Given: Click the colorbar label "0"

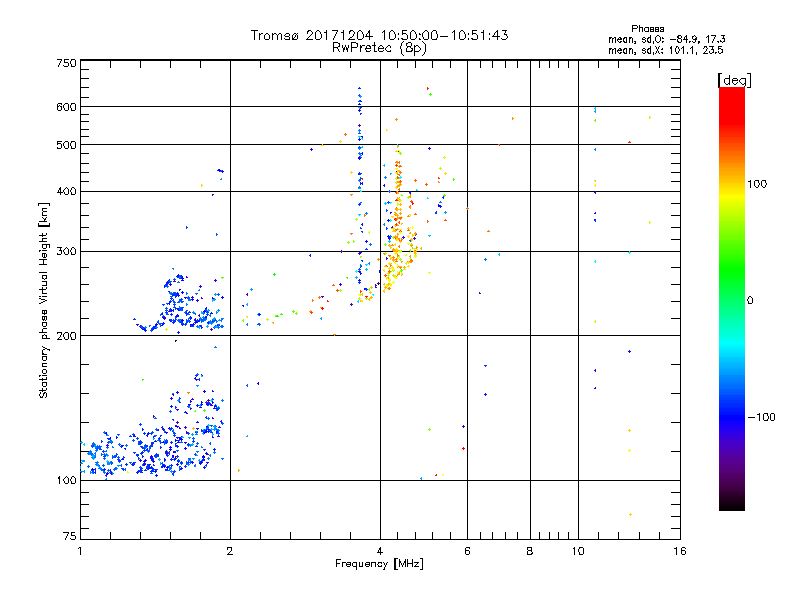Looking at the screenshot, I should coord(750,300).
